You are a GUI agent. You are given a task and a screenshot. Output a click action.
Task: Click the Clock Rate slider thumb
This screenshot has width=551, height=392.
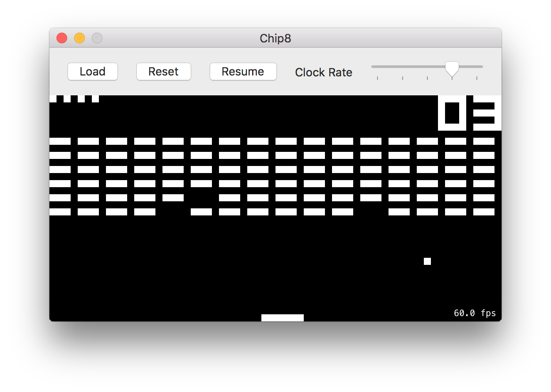tap(452, 68)
